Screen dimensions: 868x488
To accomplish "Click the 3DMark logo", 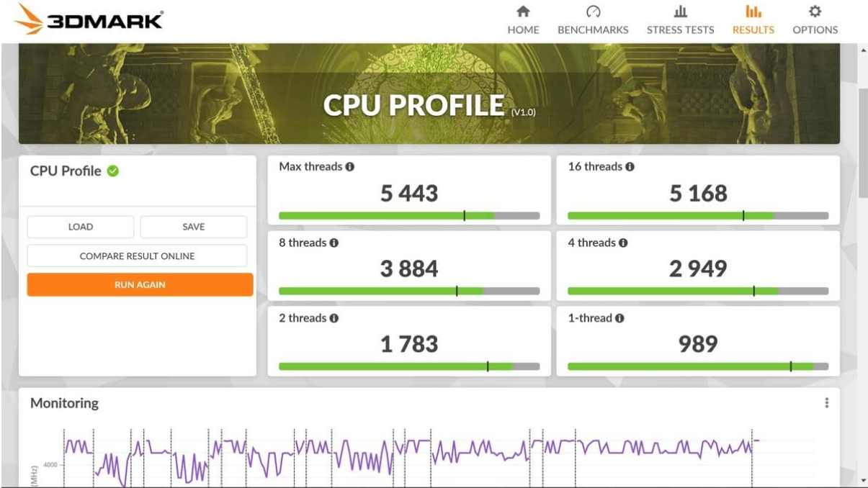I will [x=89, y=19].
